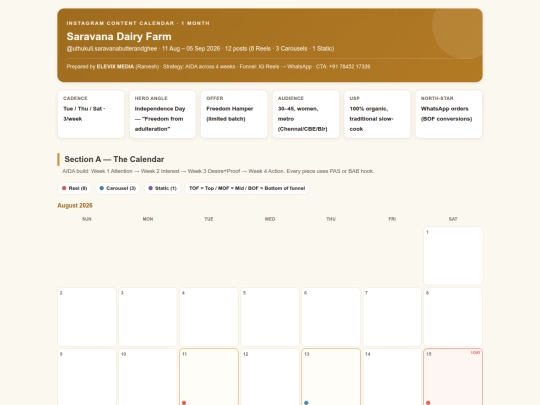Click the MON column header
Image resolution: width=540 pixels, height=405 pixels.
[148, 219]
